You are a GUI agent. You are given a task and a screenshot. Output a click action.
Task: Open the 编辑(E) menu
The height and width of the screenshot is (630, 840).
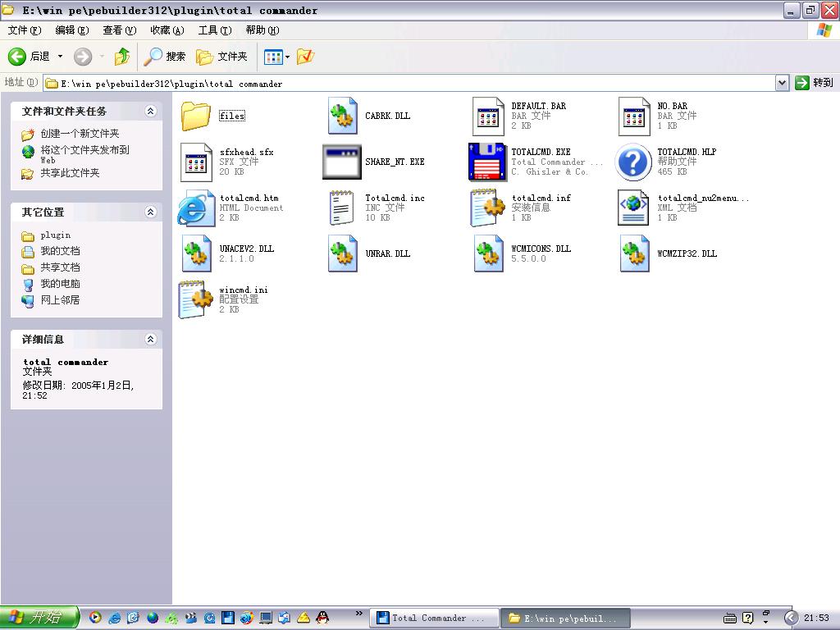click(72, 30)
